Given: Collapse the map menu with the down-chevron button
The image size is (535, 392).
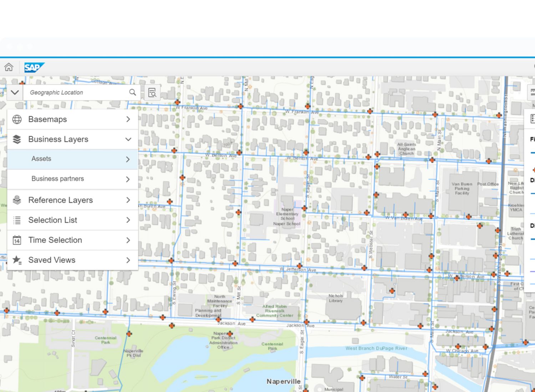Looking at the screenshot, I should (x=15, y=93).
